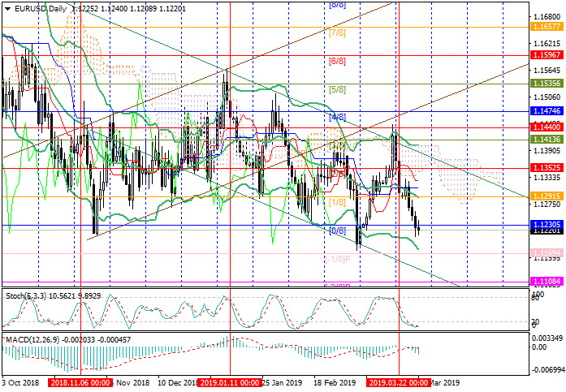Click the blue 1.14746 price level tag
Viewport: 566px width, 392px height.
click(x=547, y=110)
